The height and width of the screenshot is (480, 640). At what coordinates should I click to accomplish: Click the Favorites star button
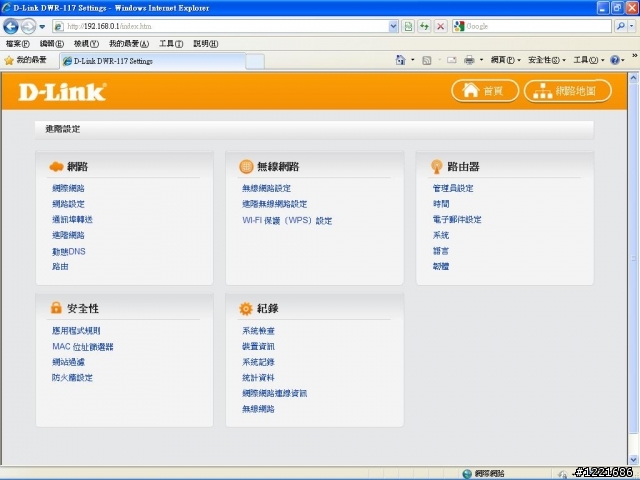(x=25, y=60)
